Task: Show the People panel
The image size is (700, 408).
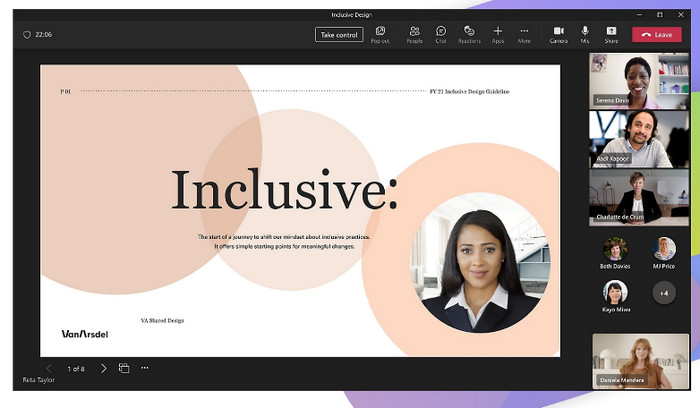Action: [414, 34]
